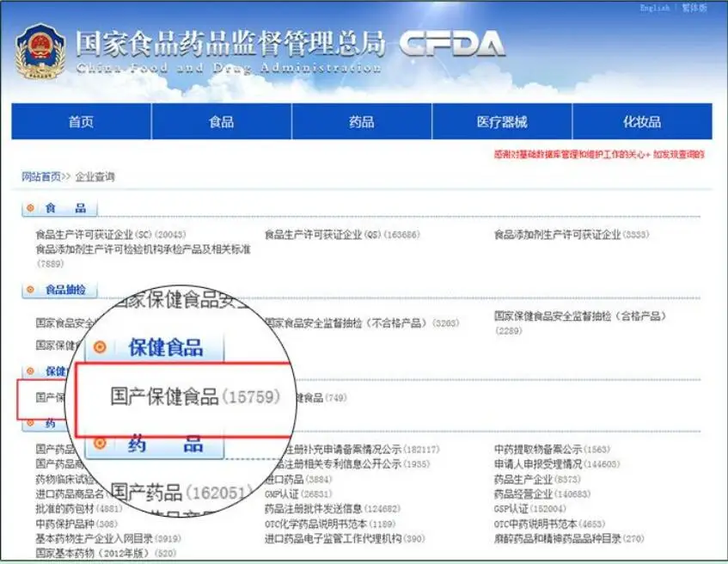Open 申请人申报受理情况 link
This screenshot has height=564, width=728.
pyautogui.click(x=557, y=464)
